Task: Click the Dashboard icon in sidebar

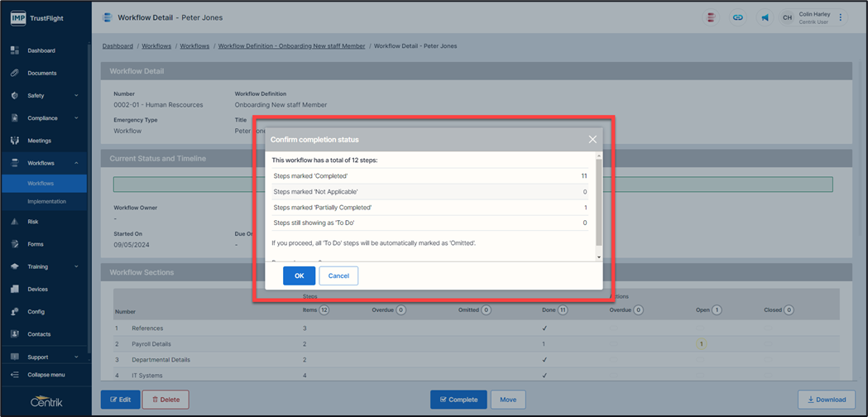Action: click(x=15, y=50)
